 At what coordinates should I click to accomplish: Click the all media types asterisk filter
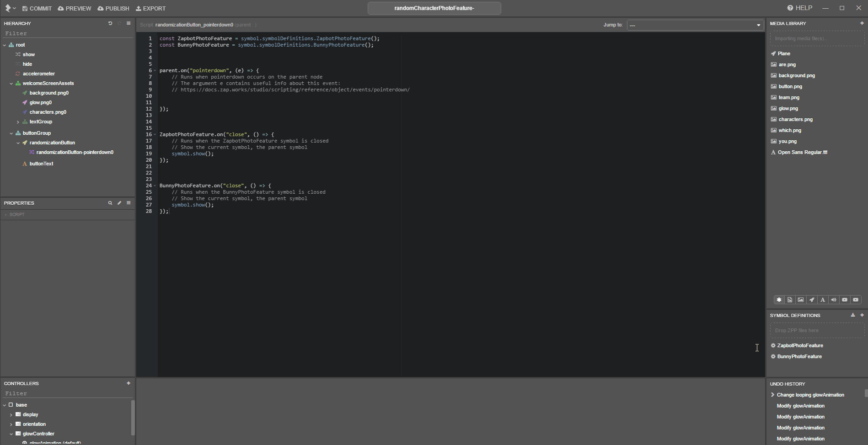tap(779, 300)
